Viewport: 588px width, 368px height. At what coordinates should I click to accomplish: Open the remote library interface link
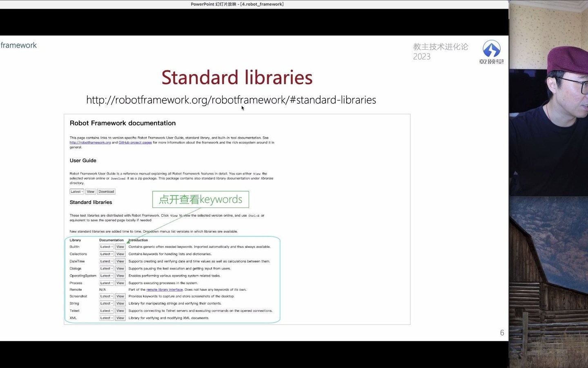[x=165, y=289]
